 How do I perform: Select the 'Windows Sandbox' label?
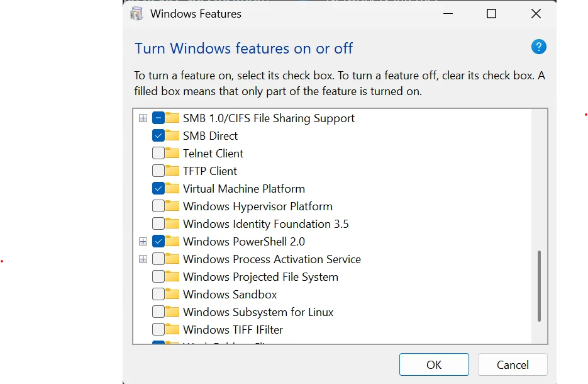click(x=230, y=295)
